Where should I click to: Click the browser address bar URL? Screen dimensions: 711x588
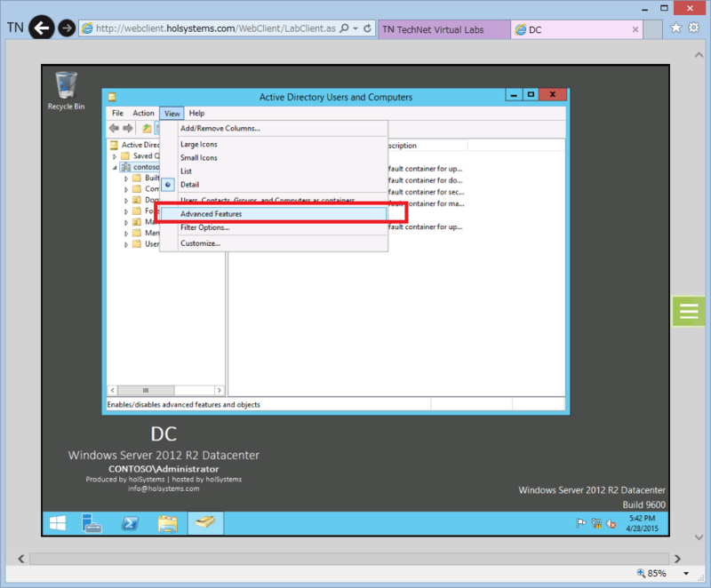216,28
